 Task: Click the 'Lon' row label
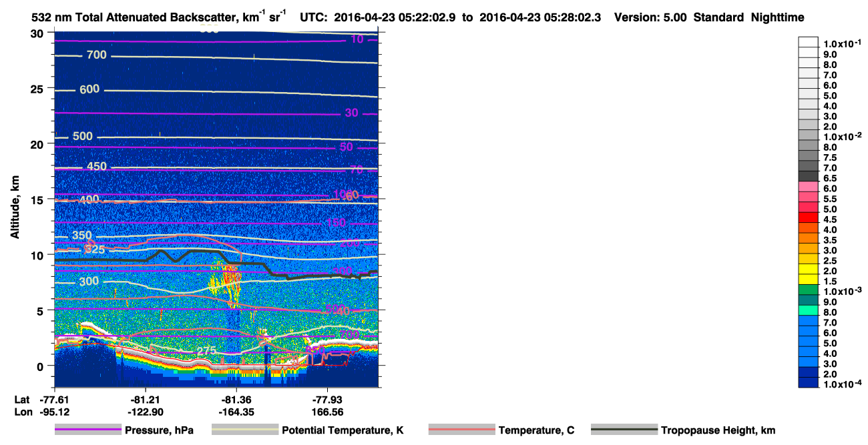pos(22,412)
